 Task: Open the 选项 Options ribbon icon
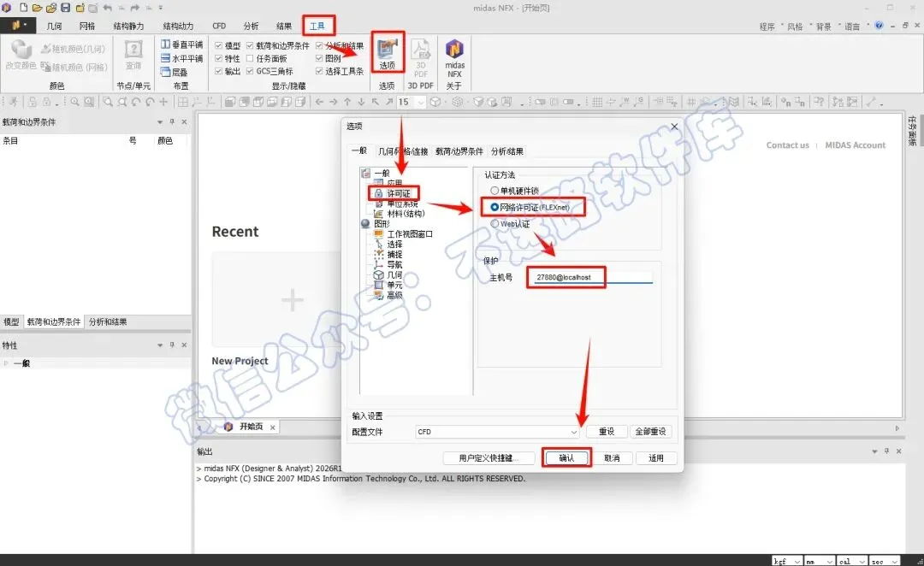click(x=388, y=54)
